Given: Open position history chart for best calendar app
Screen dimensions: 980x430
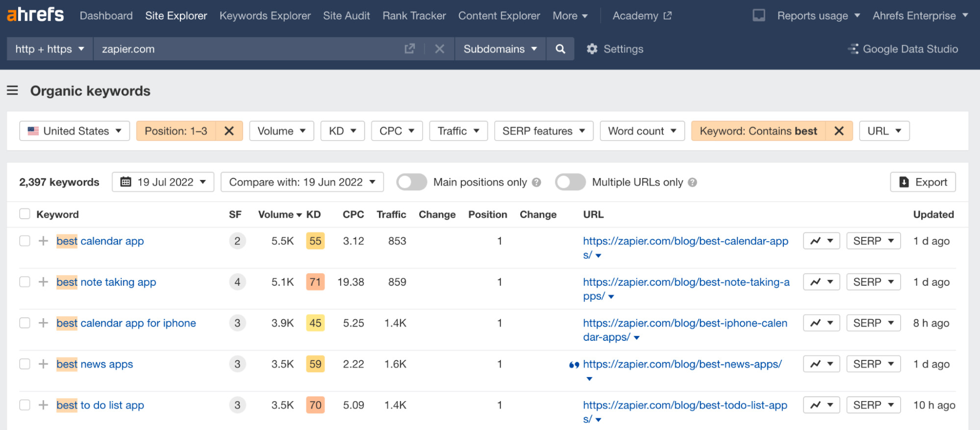Looking at the screenshot, I should pyautogui.click(x=821, y=241).
